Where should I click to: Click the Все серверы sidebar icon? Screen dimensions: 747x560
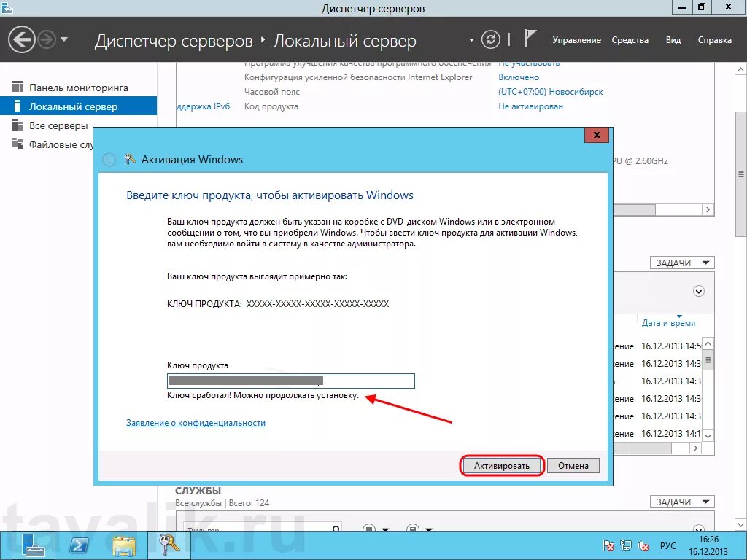tap(18, 125)
